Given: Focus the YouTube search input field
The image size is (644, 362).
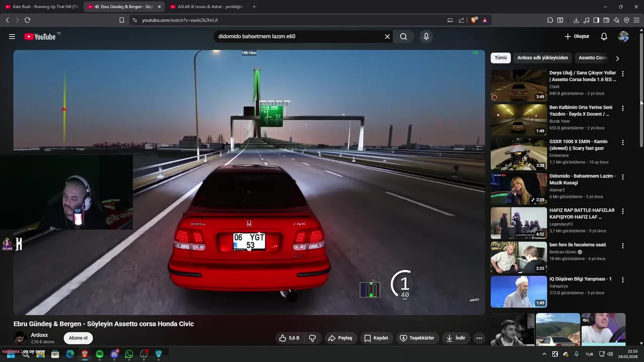Looking at the screenshot, I should click(x=299, y=37).
